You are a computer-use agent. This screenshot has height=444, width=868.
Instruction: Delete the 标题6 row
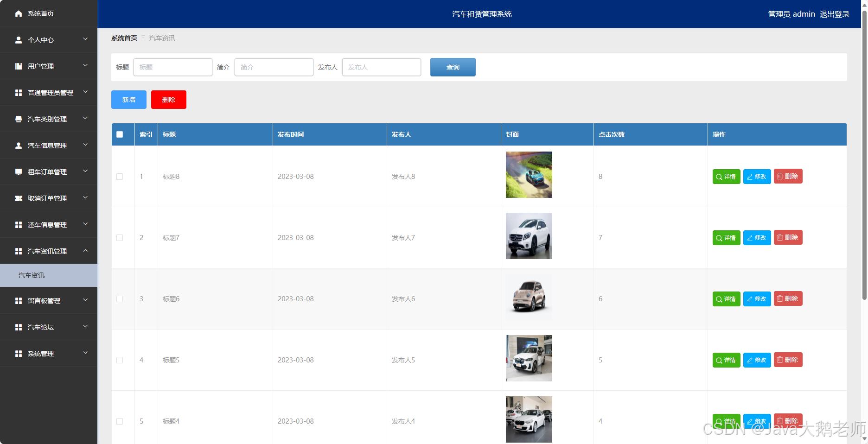coord(788,299)
